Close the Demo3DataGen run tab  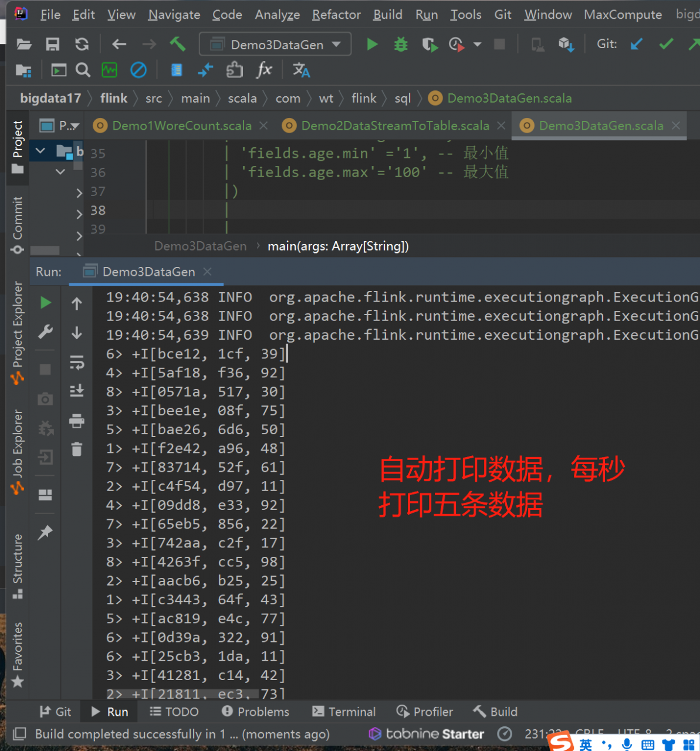(x=207, y=272)
